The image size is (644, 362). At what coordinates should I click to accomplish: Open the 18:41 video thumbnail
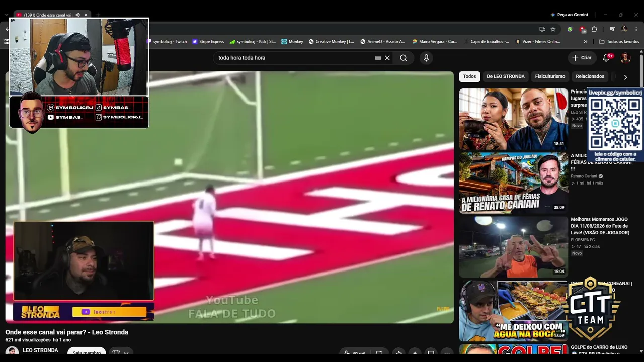[513, 119]
